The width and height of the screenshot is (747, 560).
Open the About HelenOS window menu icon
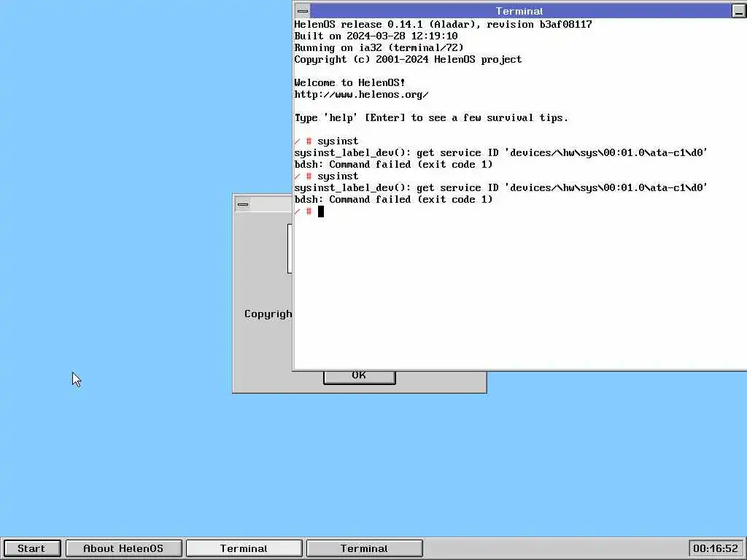click(x=243, y=204)
